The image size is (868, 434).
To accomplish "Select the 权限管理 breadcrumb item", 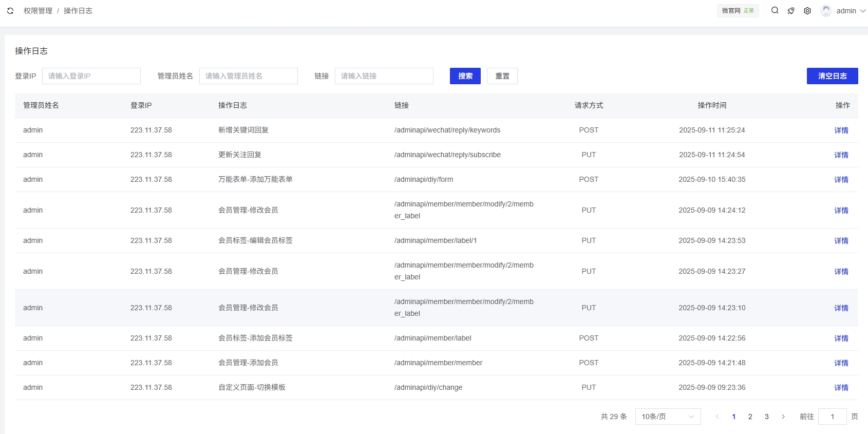I will point(38,11).
